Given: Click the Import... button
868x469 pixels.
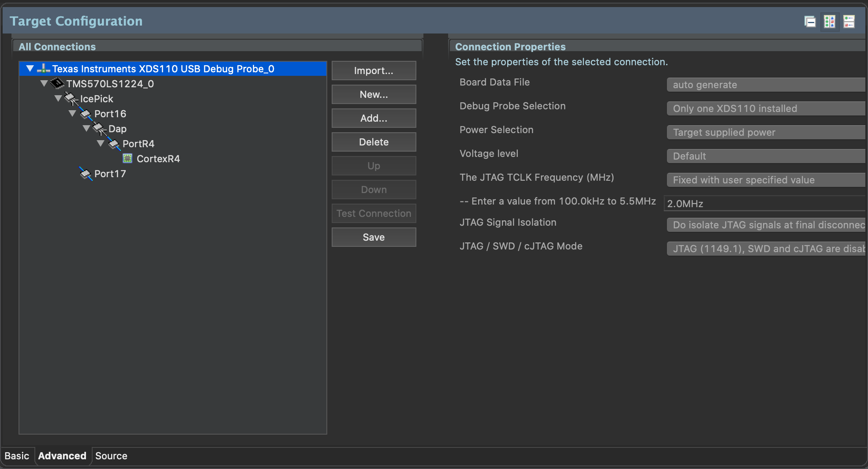Looking at the screenshot, I should (374, 71).
